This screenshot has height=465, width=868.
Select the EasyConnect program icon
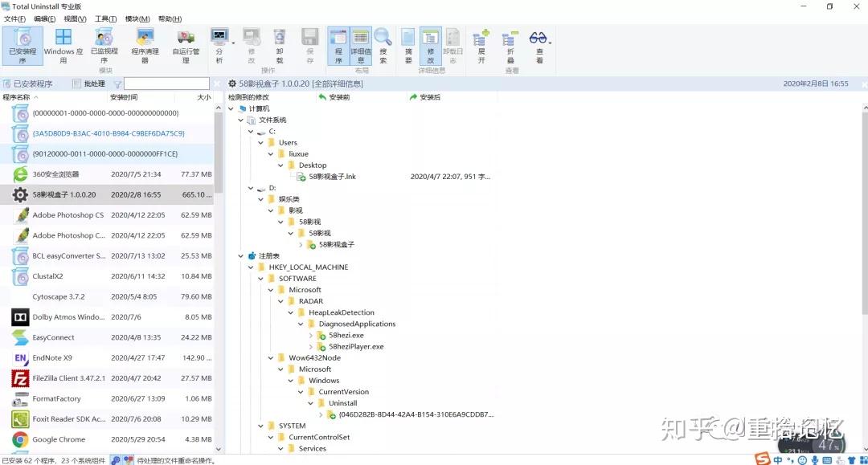coord(20,337)
